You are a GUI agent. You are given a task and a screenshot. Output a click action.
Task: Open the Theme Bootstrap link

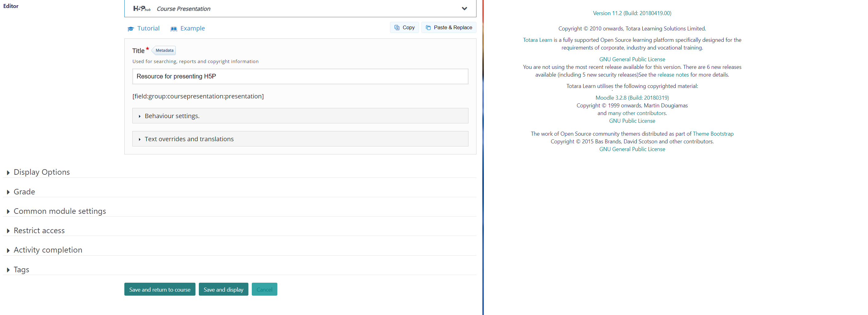point(713,134)
